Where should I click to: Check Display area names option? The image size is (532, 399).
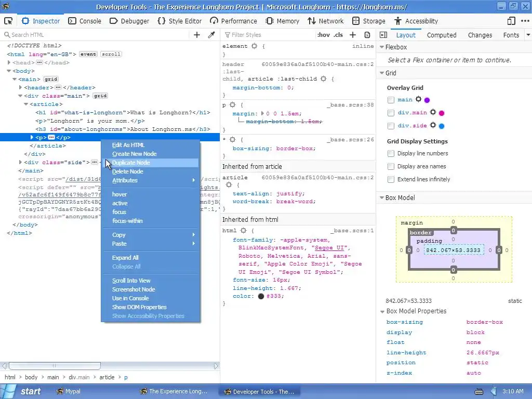click(391, 166)
